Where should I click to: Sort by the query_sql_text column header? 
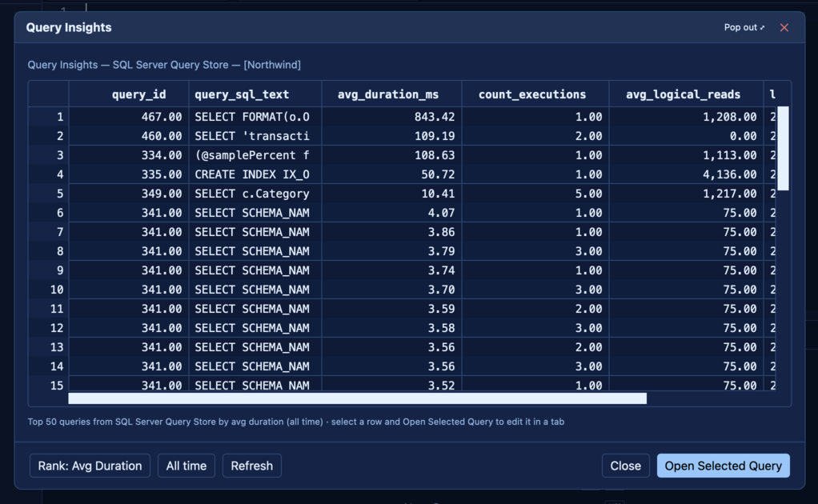[x=255, y=94]
